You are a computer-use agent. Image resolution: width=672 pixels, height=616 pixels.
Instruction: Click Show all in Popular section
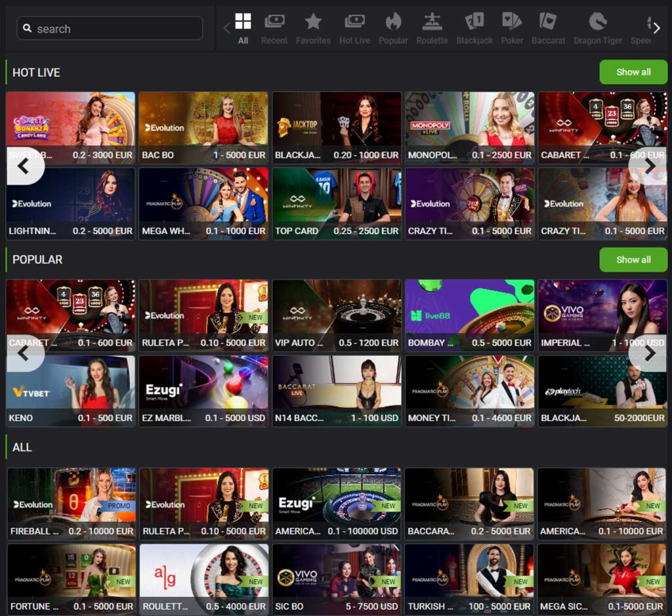(x=633, y=260)
